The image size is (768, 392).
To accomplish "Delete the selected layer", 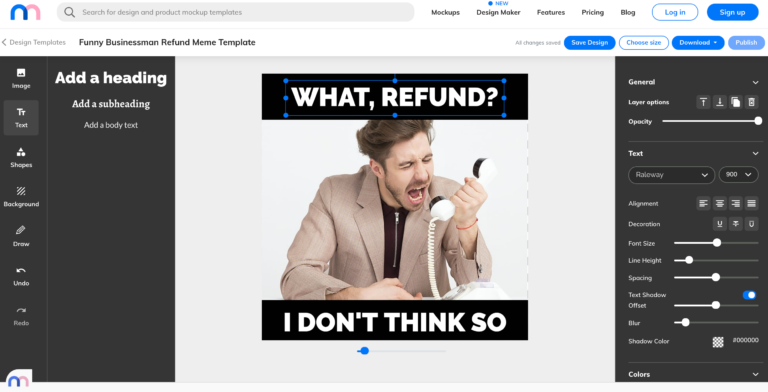I will coord(751,102).
